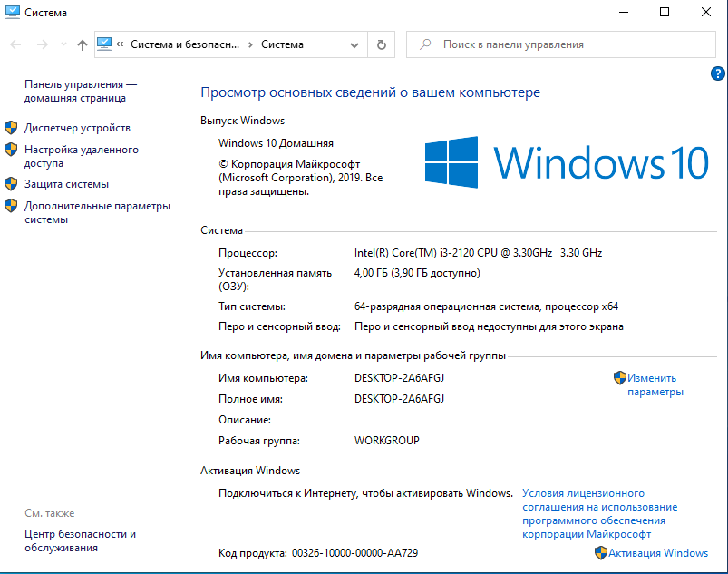728x574 pixels.
Task: Open System protection link
Action: 66,184
